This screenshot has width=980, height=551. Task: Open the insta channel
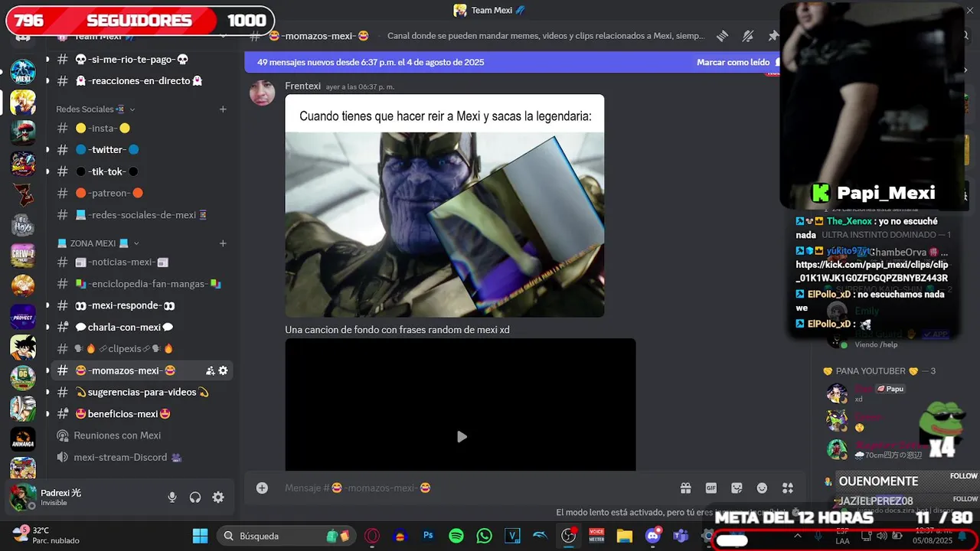(x=142, y=128)
